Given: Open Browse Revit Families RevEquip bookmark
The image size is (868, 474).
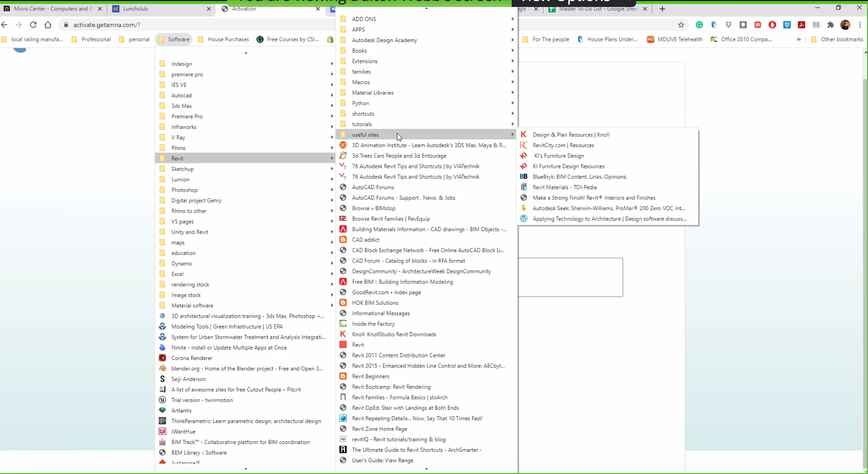Looking at the screenshot, I should tap(427, 219).
